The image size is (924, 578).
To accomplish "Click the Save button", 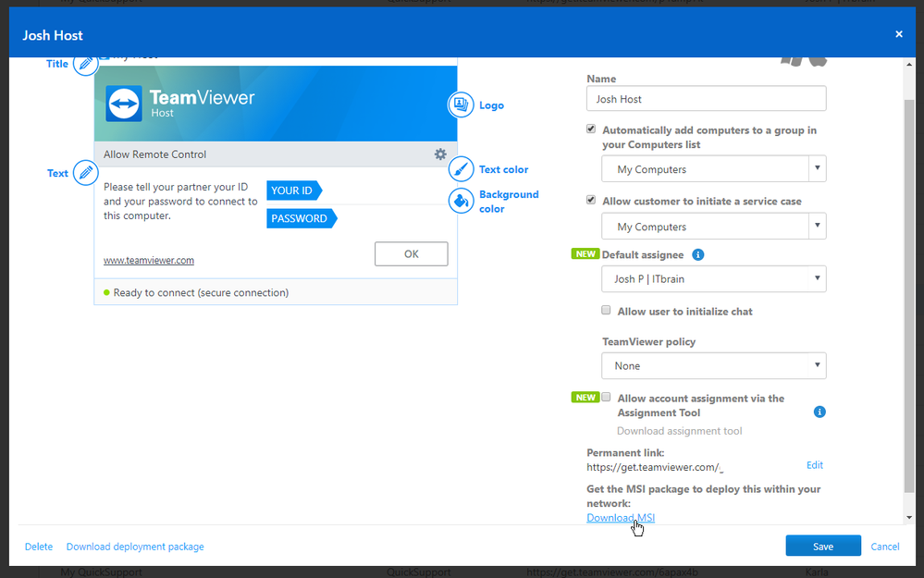I will [x=823, y=547].
